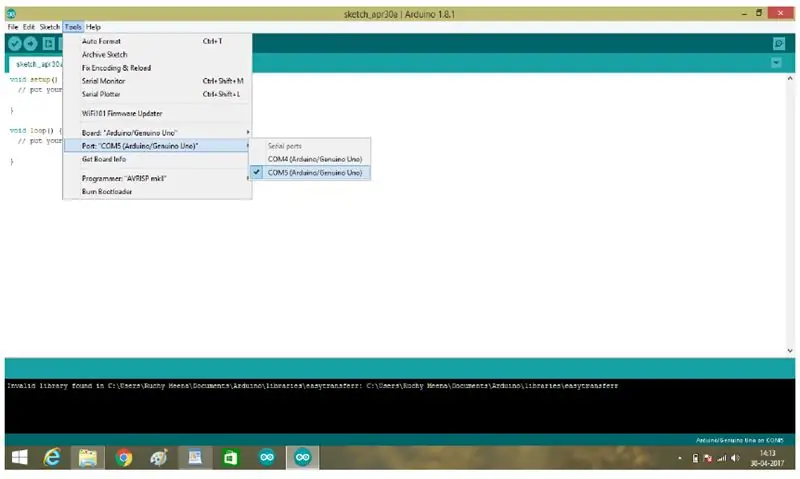The width and height of the screenshot is (800, 479).
Task: Select checked COM5 (Arduino/Genuino Uno) port
Action: click(310, 173)
